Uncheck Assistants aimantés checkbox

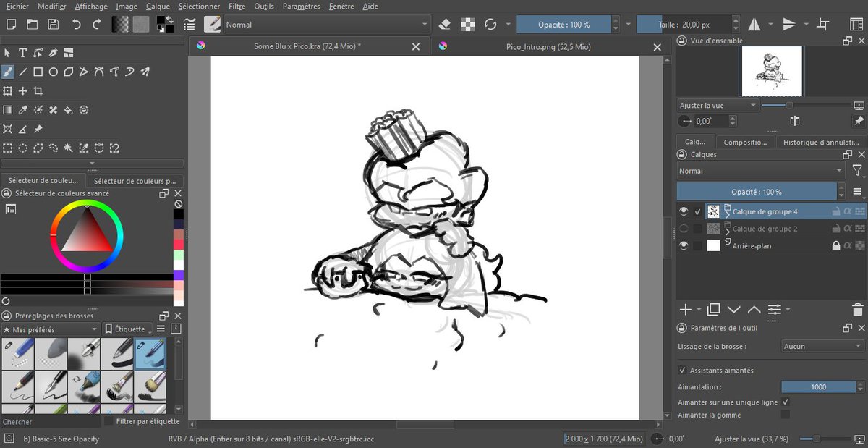(682, 370)
